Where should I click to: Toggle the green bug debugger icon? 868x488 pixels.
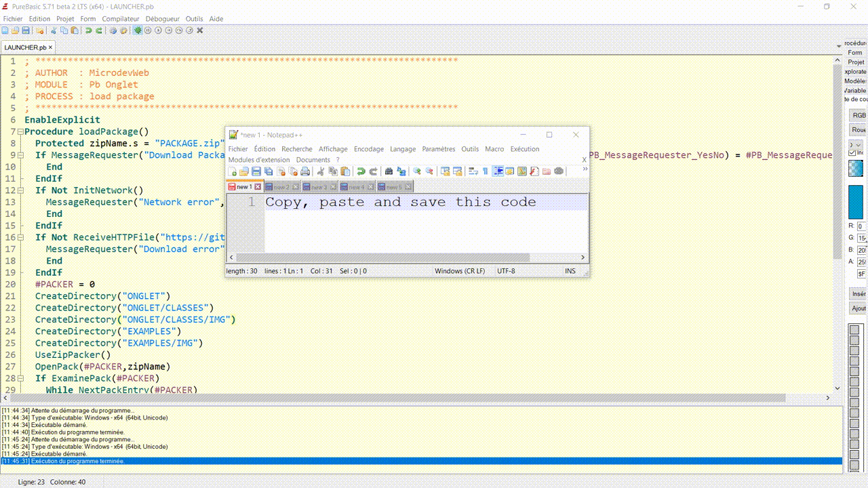(138, 30)
